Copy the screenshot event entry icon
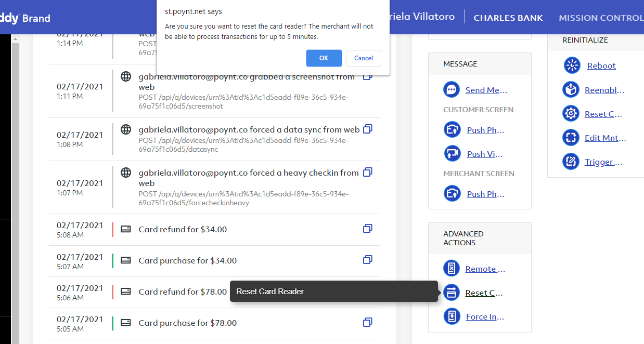The width and height of the screenshot is (644, 344). coord(367,76)
